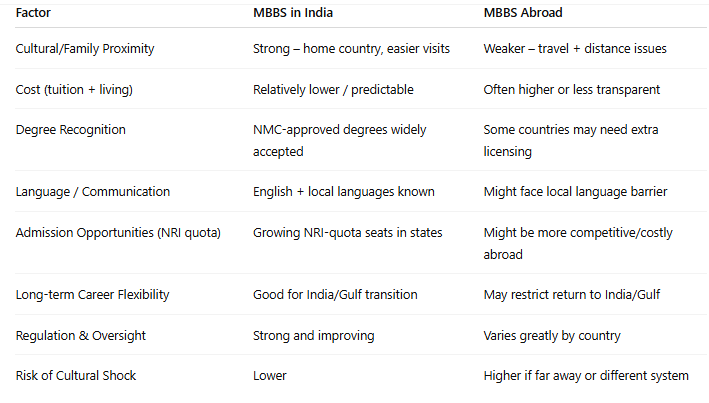Click "Growing NRI-quota seats in states" cell
The image size is (709, 403).
pos(347,232)
